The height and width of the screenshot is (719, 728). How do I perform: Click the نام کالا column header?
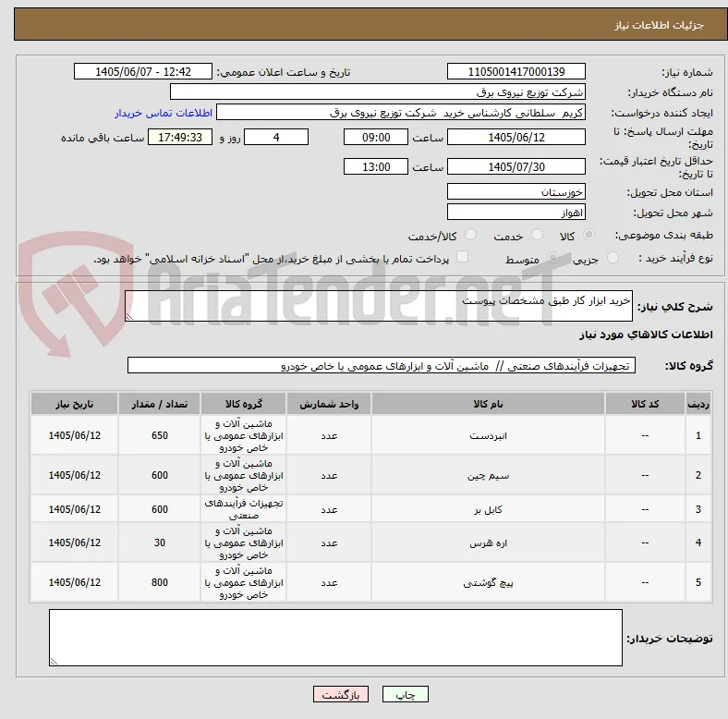(488, 404)
